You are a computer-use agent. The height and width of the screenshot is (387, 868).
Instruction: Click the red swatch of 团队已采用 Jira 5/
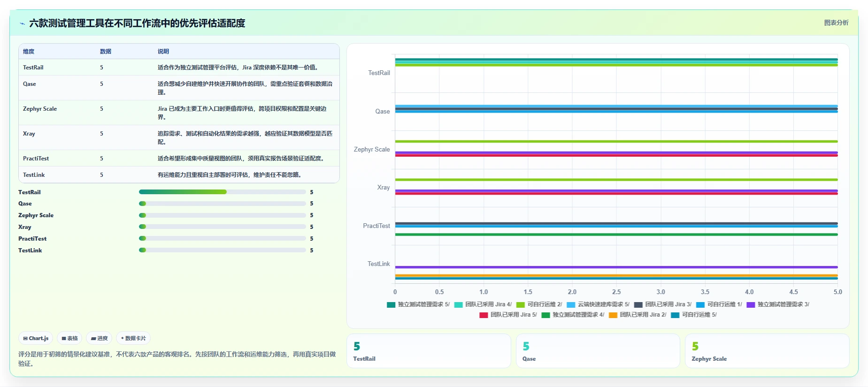point(484,315)
